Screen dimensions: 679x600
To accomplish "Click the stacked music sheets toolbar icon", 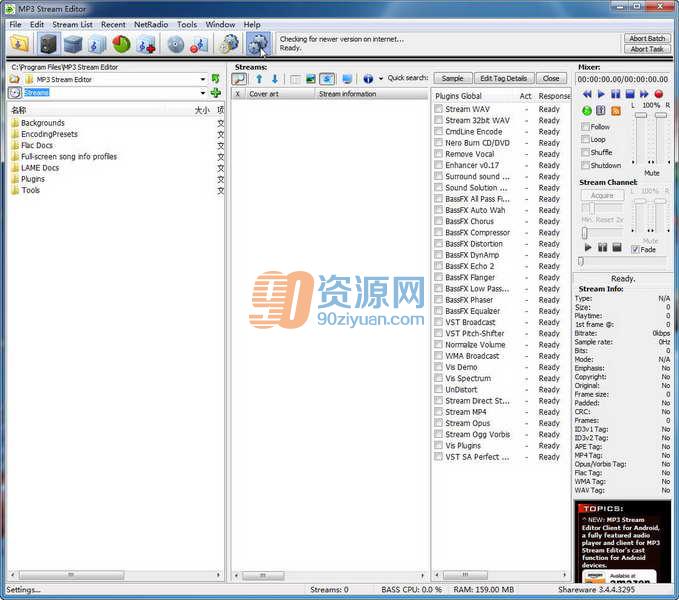I will 97,44.
